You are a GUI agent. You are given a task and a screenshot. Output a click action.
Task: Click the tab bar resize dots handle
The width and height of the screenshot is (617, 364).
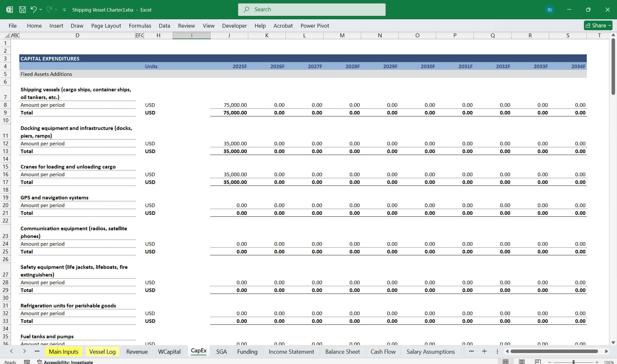click(497, 351)
